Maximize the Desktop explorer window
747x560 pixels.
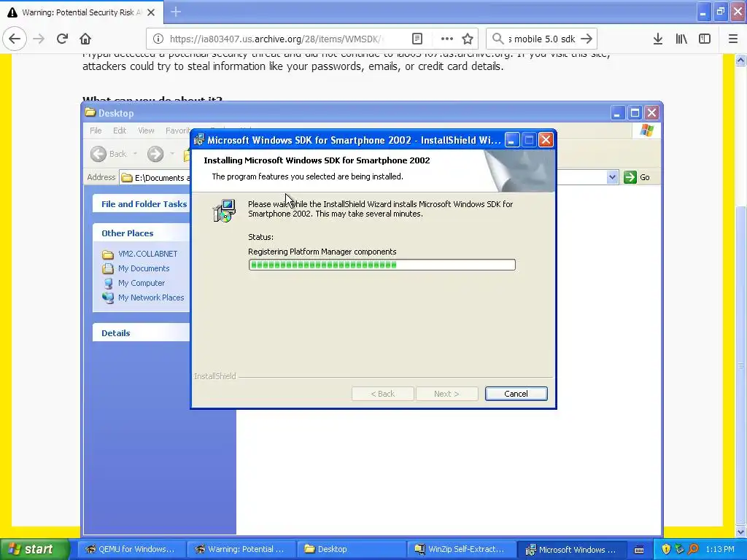click(635, 113)
